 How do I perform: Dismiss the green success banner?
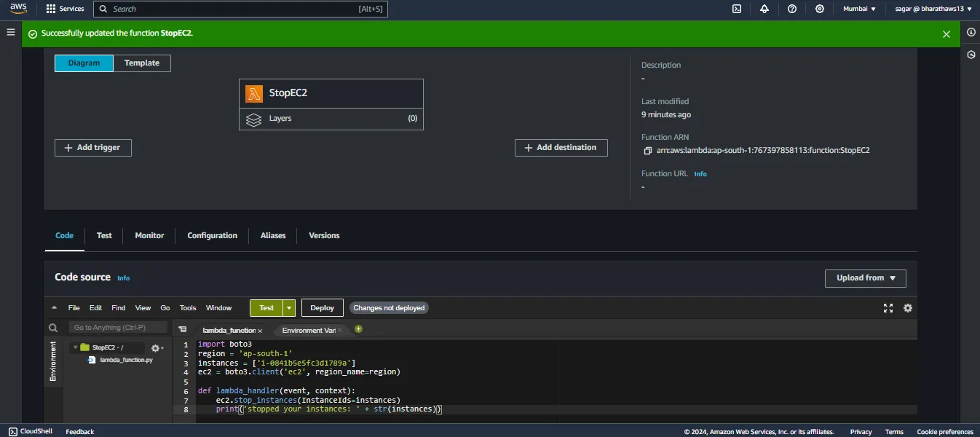[947, 34]
